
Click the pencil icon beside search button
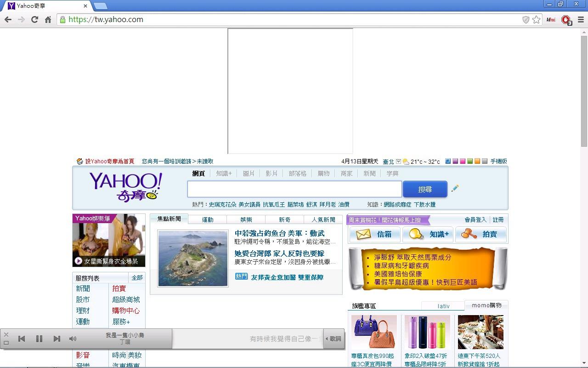[x=455, y=188]
